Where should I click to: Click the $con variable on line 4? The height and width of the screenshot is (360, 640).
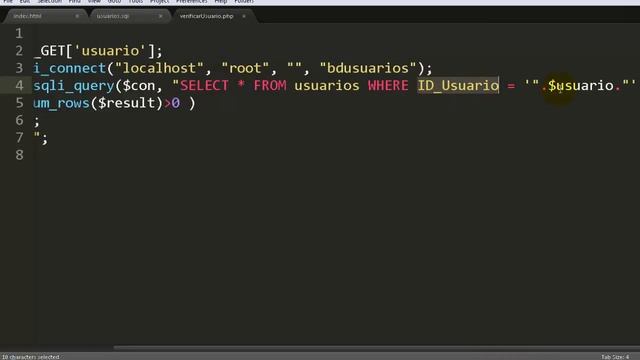coord(139,86)
